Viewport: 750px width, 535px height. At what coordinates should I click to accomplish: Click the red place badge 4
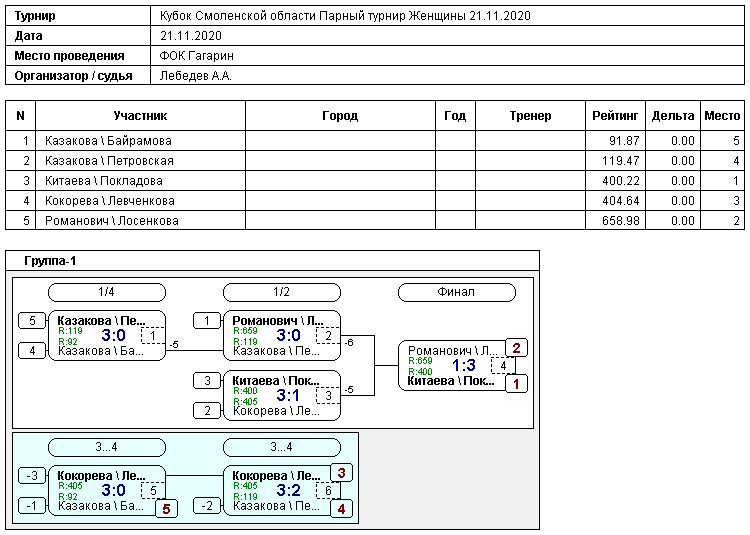(341, 509)
